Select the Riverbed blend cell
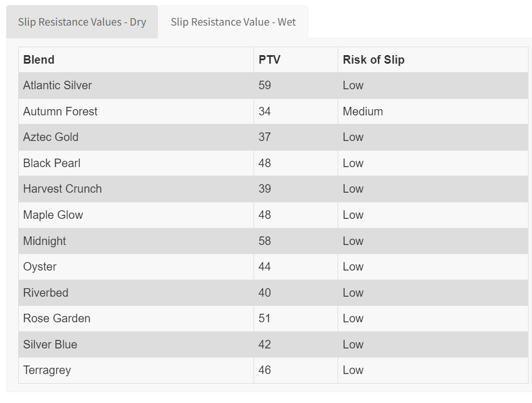Viewport: 532px width, 403px height. 45,293
